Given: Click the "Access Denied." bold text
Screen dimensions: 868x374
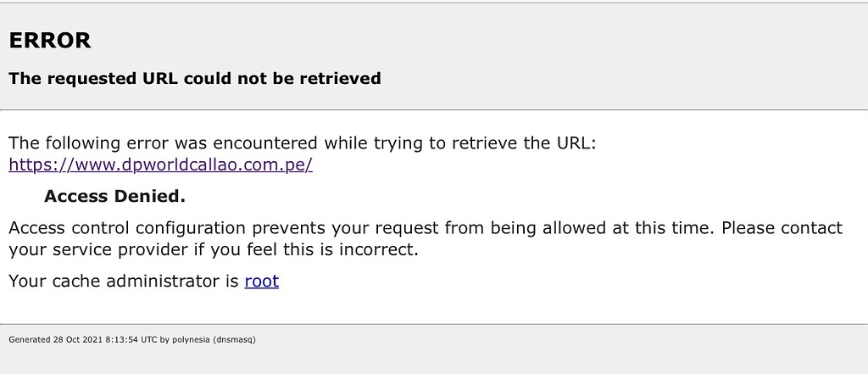Looking at the screenshot, I should [x=114, y=197].
